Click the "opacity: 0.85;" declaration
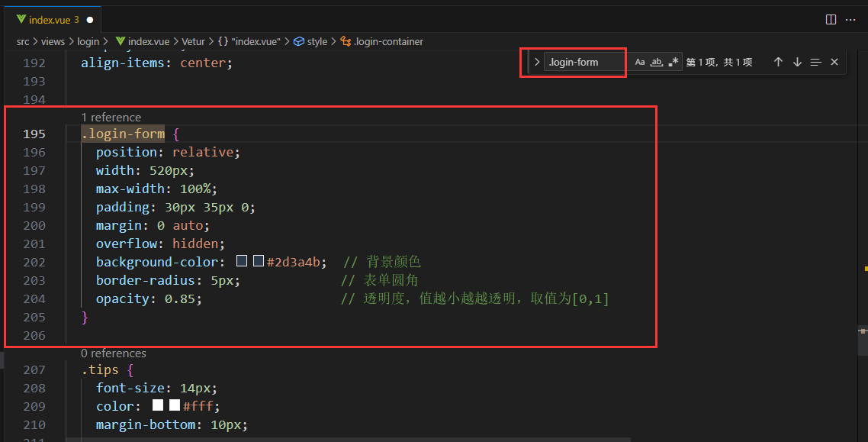 pos(149,298)
